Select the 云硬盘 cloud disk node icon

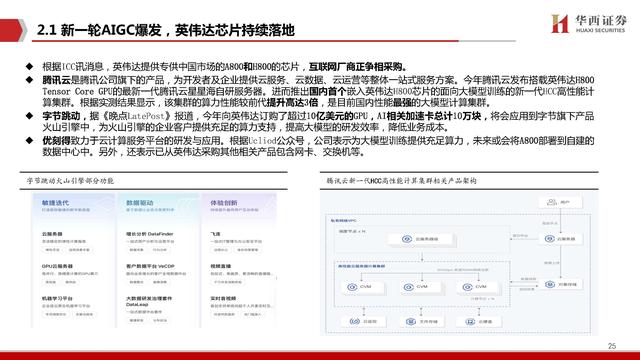(x=470, y=322)
